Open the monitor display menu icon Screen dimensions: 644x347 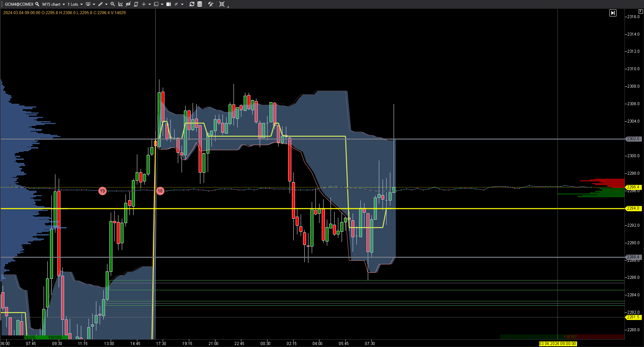click(x=88, y=4)
